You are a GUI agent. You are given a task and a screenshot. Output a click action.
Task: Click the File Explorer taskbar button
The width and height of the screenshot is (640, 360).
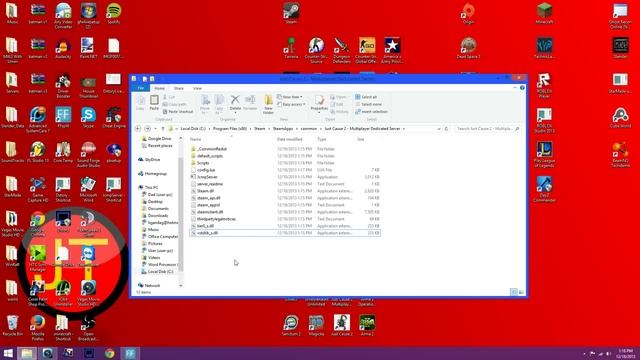pos(27,353)
